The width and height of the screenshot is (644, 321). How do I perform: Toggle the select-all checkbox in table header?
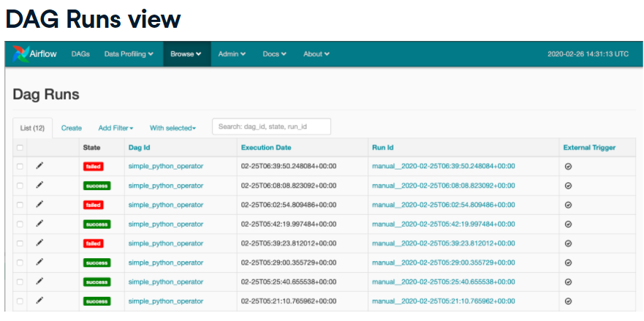point(20,148)
